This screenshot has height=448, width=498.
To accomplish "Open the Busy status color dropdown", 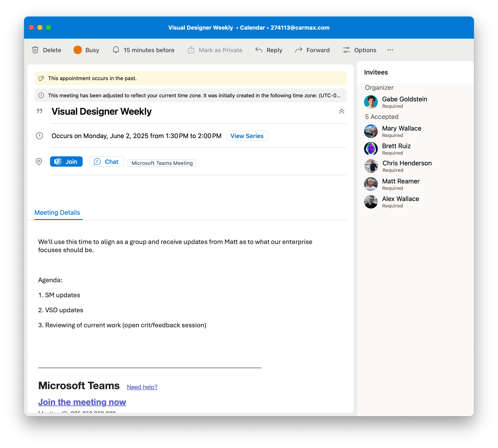I will click(78, 50).
